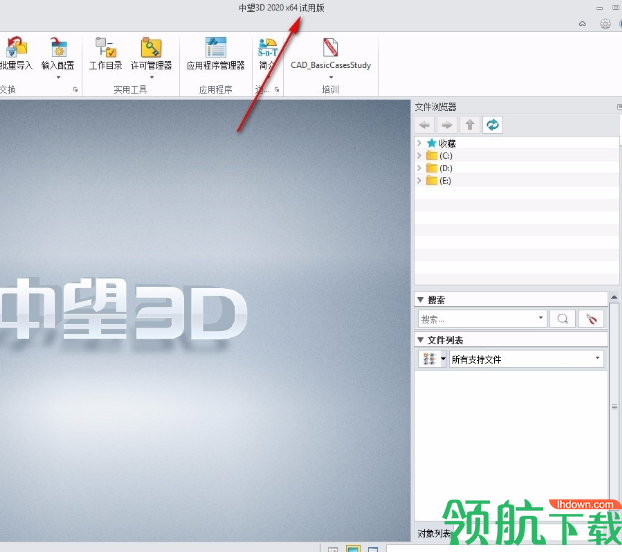Expand the (E:) drive node

tap(419, 180)
